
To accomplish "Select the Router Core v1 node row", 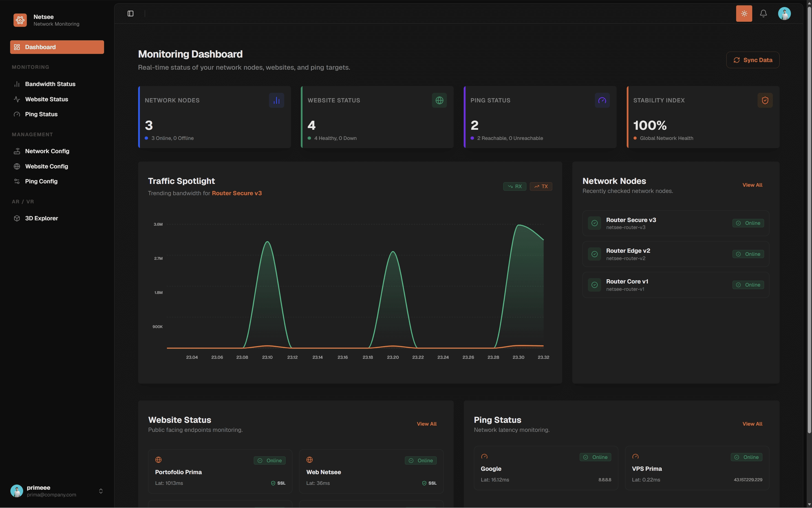I will pyautogui.click(x=676, y=285).
